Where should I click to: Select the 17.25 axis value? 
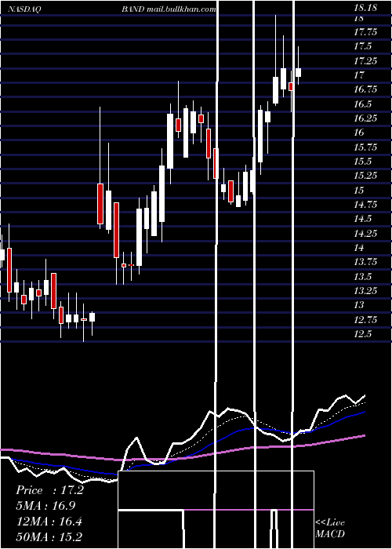pos(365,61)
